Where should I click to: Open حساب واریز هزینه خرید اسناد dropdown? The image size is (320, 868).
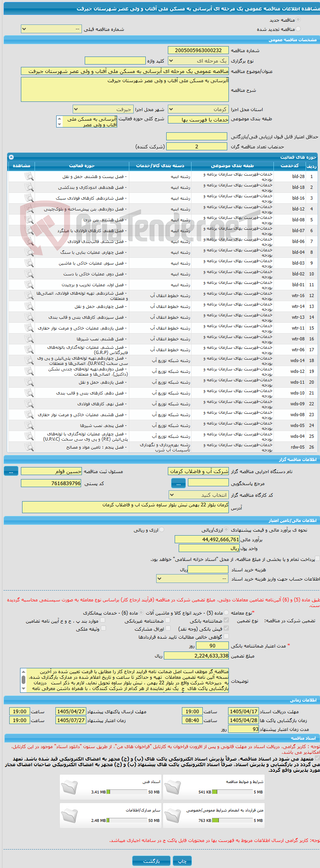[193, 579]
